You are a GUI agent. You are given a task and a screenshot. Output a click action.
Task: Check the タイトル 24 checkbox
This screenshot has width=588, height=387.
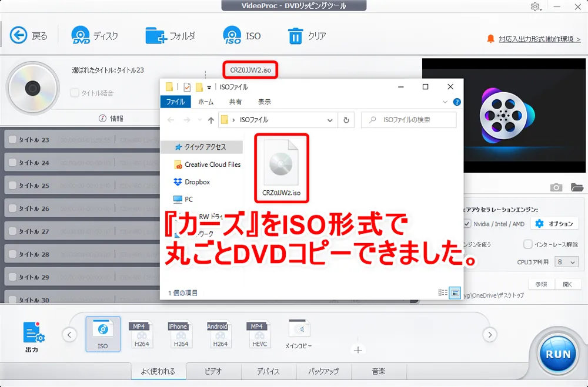pyautogui.click(x=12, y=162)
